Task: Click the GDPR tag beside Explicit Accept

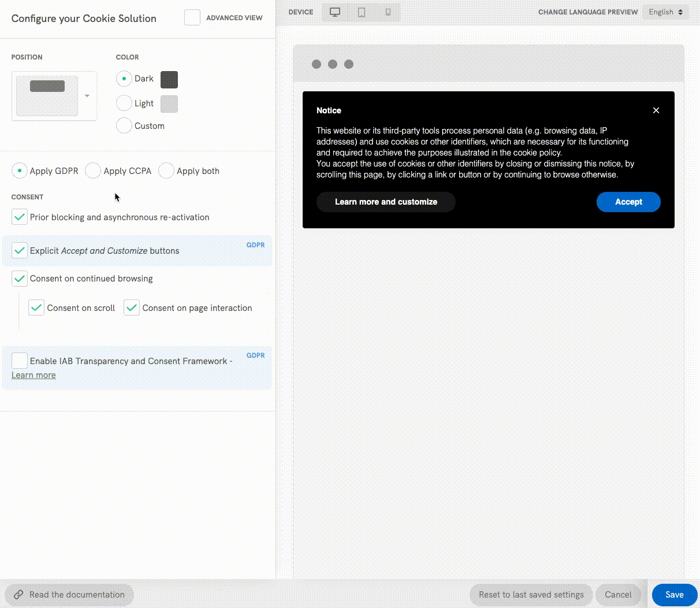Action: (255, 245)
